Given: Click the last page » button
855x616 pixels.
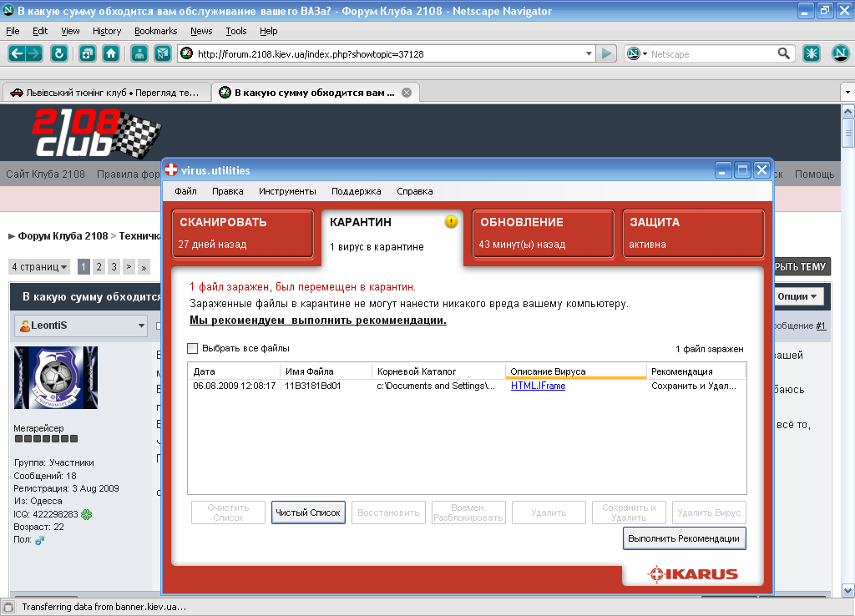Looking at the screenshot, I should (x=144, y=266).
